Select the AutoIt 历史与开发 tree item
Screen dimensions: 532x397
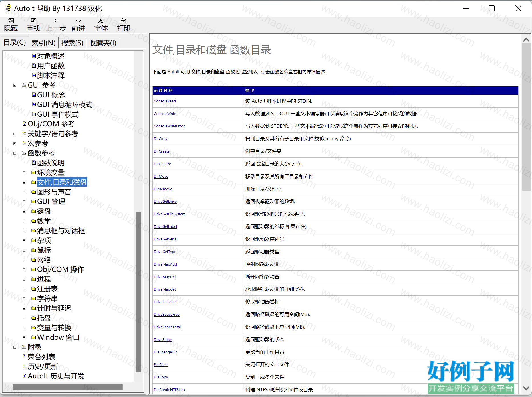(56, 376)
